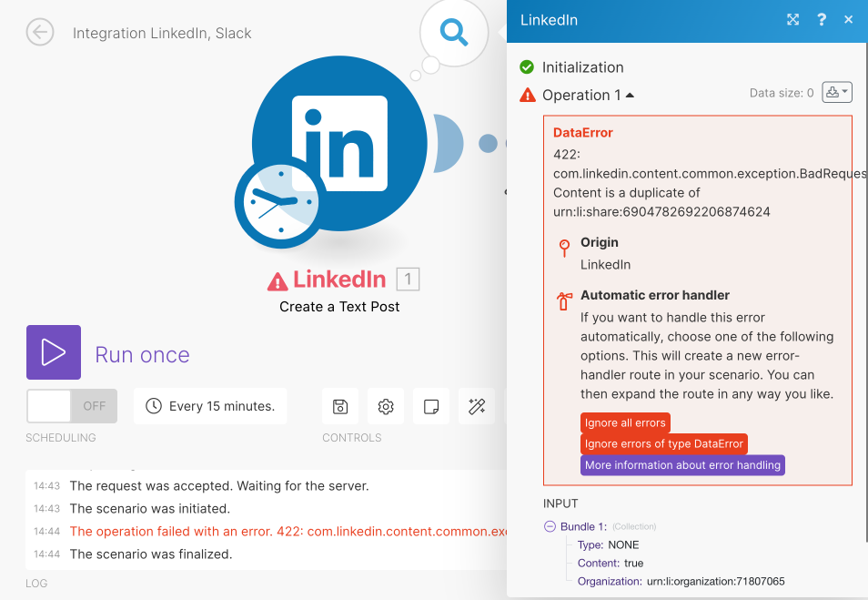Screen dimensions: 868x600
Task: Click the request accepted log entry
Action: (219, 486)
